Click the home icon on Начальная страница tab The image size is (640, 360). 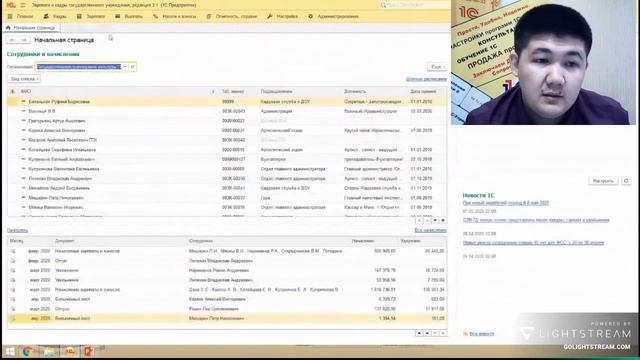[x=8, y=28]
